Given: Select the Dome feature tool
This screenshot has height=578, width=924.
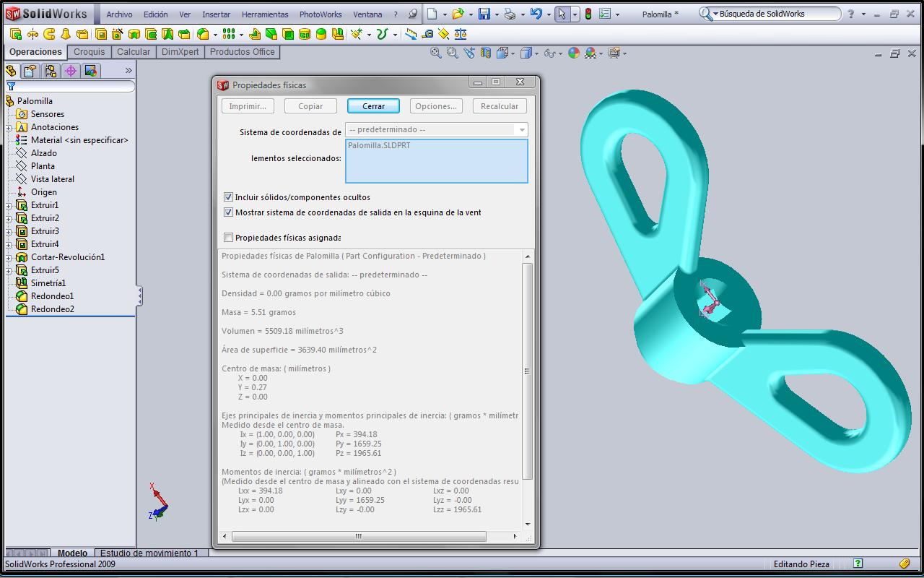Looking at the screenshot, I should pyautogui.click(x=321, y=34).
